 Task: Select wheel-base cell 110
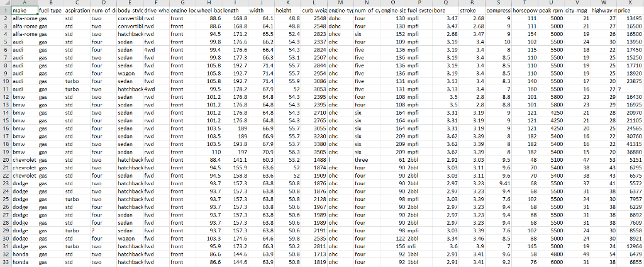point(209,152)
